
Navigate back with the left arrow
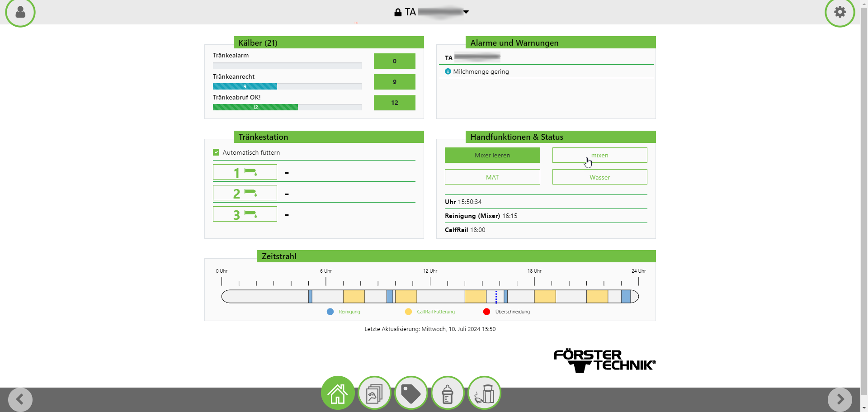click(20, 399)
